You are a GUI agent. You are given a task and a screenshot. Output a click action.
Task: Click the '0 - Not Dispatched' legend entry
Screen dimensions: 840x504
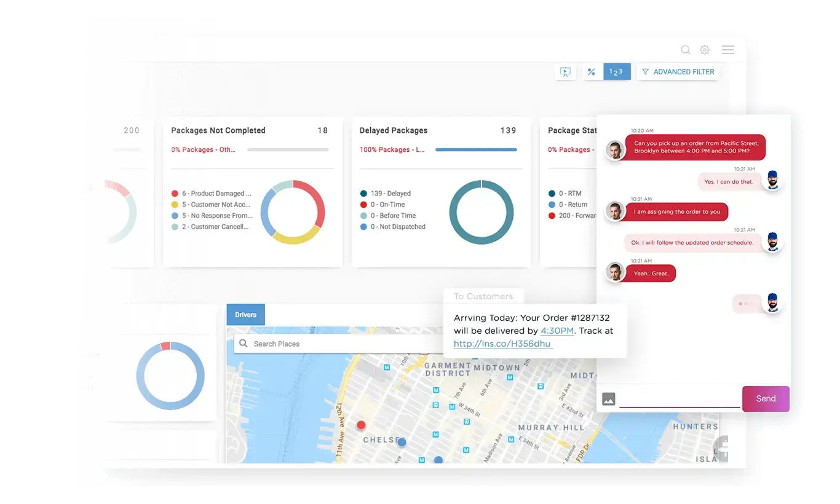click(393, 226)
